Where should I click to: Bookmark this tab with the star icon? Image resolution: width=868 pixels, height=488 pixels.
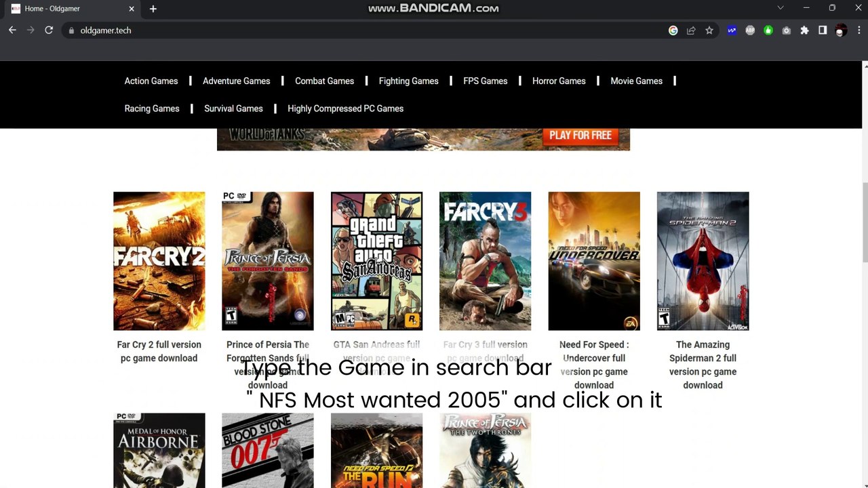709,30
